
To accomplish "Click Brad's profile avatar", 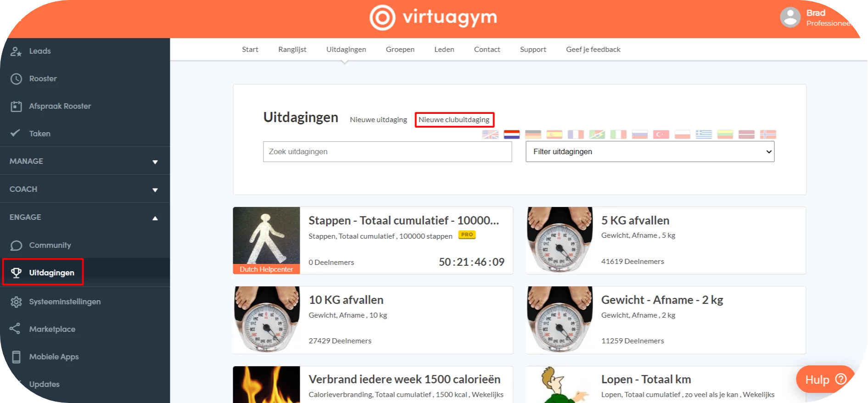I will [x=790, y=17].
